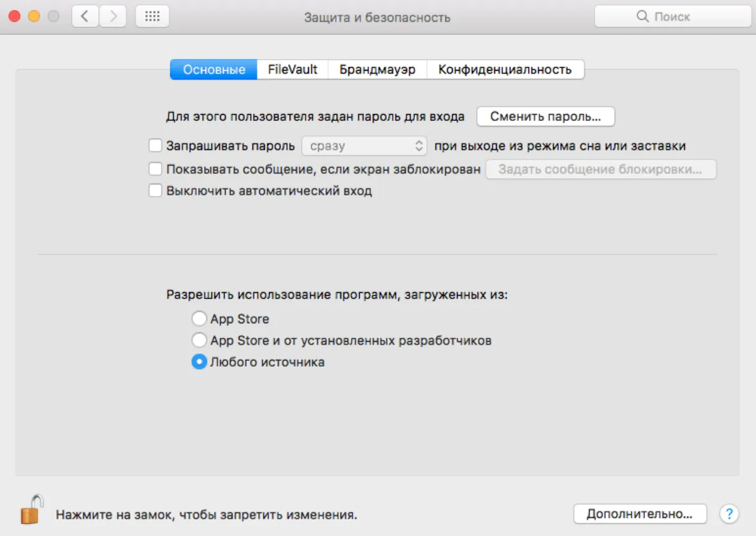Enable the Запрашивать пароль checkbox
The height and width of the screenshot is (536, 756).
click(x=155, y=146)
